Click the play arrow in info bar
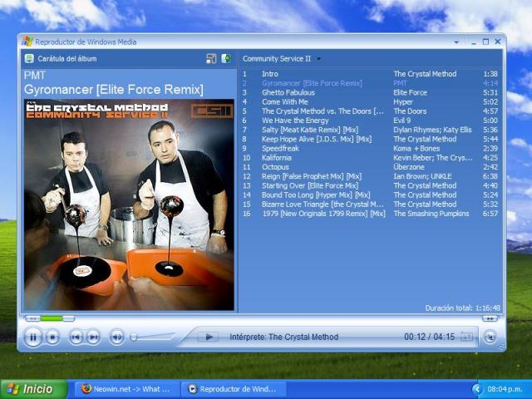This screenshot has width=532, height=399. tap(209, 337)
